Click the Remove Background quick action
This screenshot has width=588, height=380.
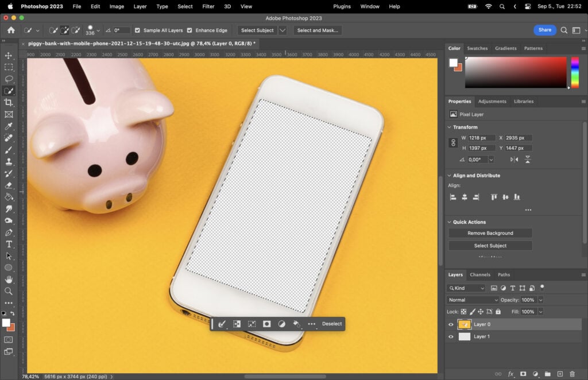[490, 233]
